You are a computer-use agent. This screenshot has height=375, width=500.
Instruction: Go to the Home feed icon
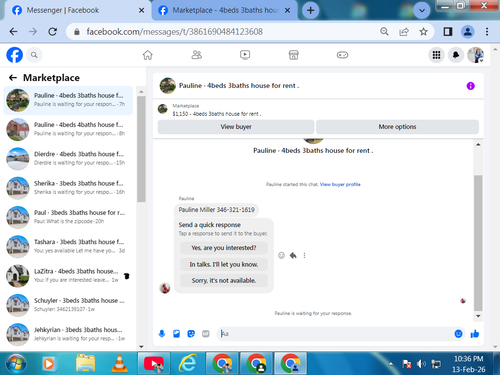148,55
